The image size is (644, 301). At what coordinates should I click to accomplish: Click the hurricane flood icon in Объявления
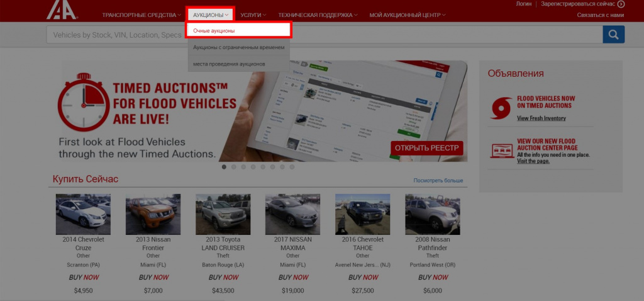pos(501,108)
